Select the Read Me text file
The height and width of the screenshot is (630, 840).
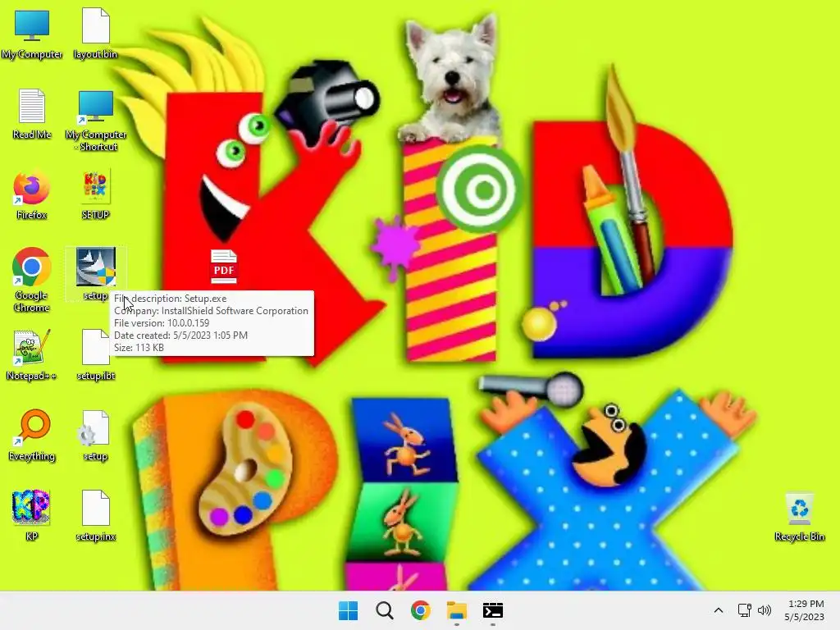coord(32,113)
